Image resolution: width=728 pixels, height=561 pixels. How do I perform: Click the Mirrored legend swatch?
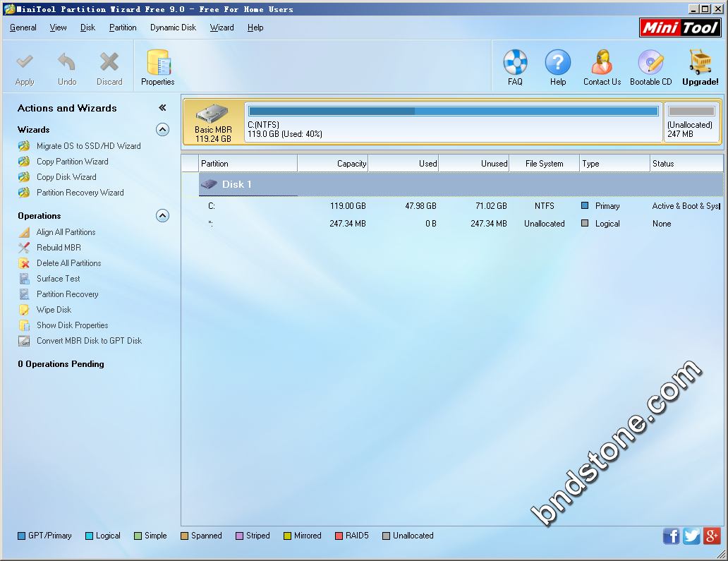(x=287, y=536)
